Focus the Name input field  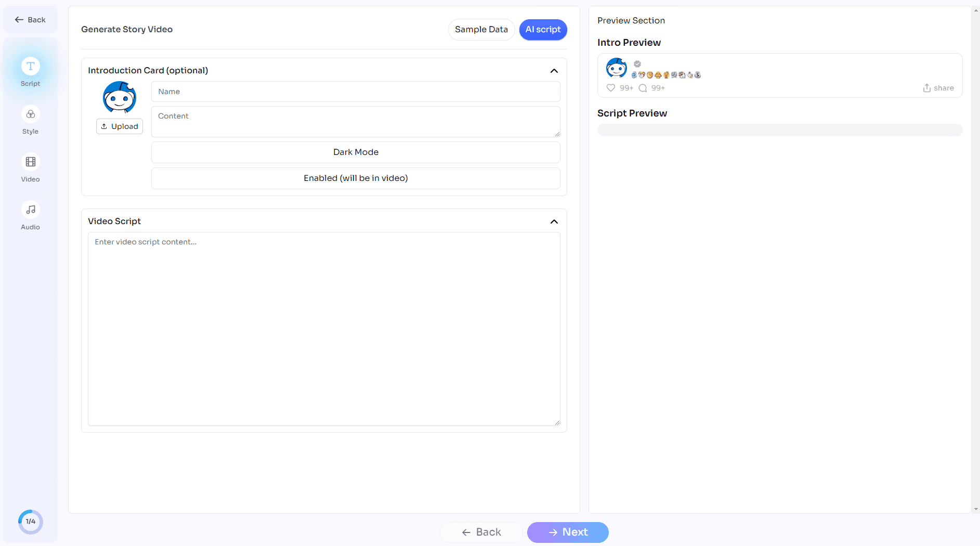pyautogui.click(x=356, y=92)
